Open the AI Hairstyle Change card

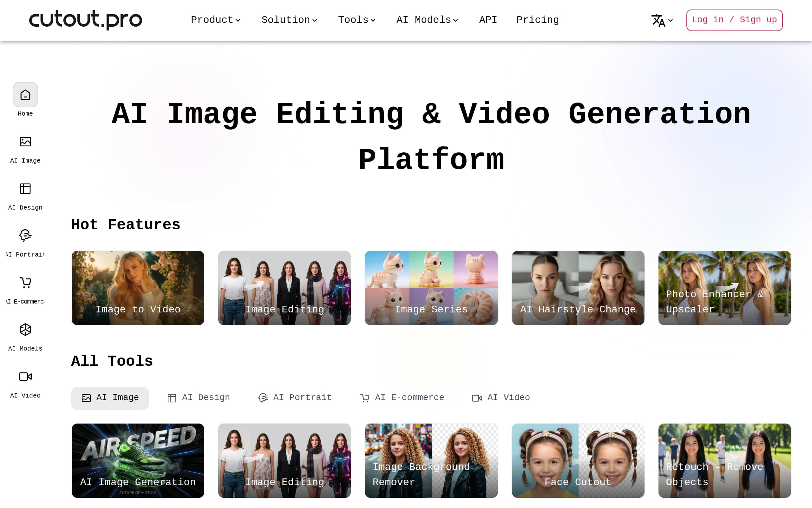pos(578,288)
